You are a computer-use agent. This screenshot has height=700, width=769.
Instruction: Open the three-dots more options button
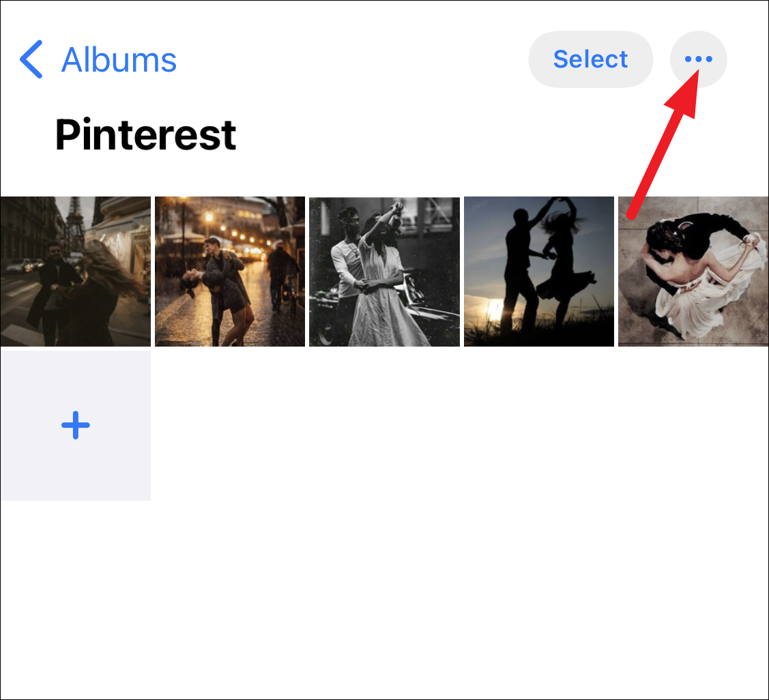point(698,59)
